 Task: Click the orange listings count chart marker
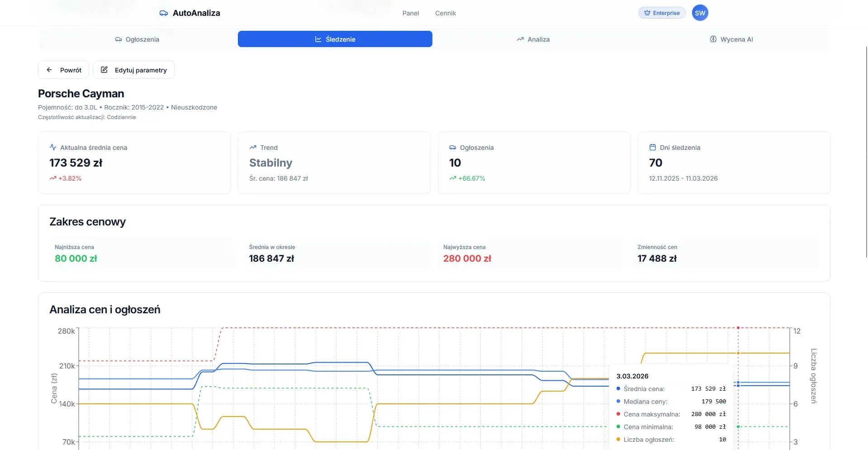(x=738, y=353)
